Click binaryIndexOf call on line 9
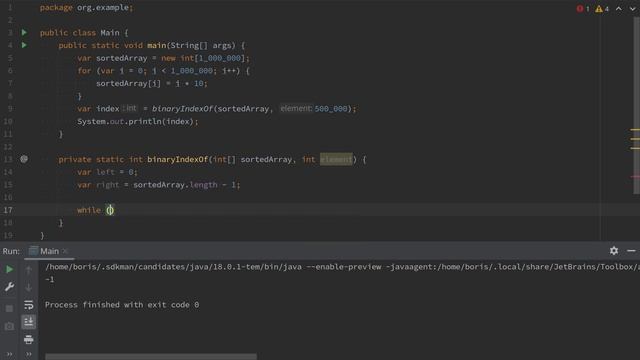This screenshot has width=640, height=360. (182, 109)
